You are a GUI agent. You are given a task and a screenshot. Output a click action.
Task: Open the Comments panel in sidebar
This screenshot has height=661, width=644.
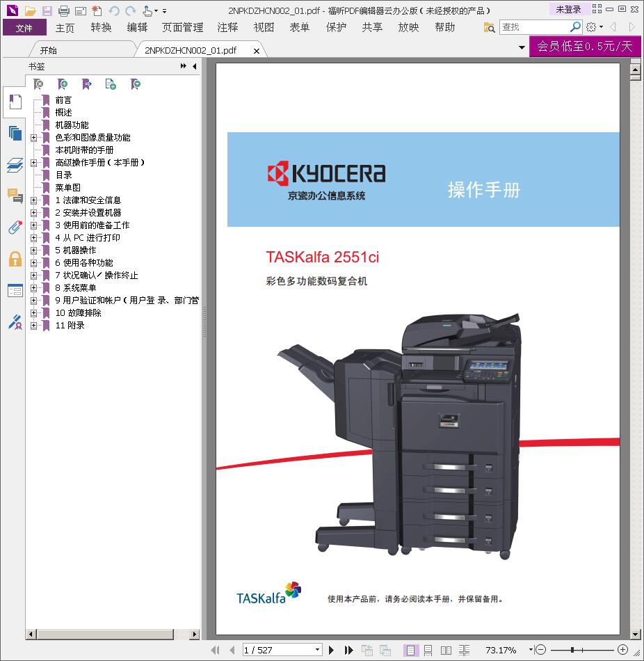[15, 196]
